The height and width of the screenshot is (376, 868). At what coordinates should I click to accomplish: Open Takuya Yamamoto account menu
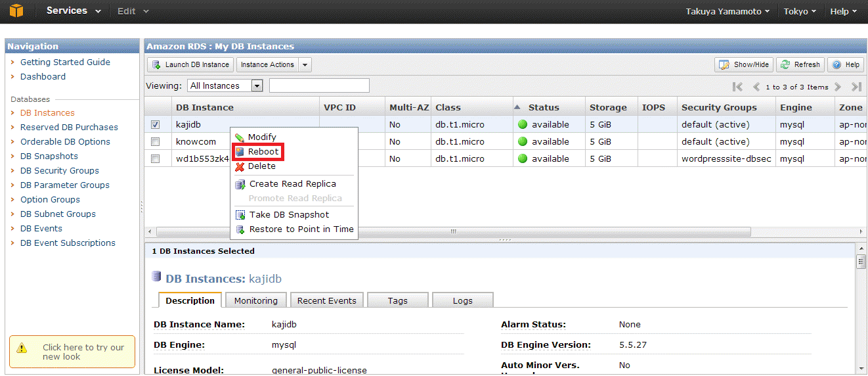tap(727, 11)
